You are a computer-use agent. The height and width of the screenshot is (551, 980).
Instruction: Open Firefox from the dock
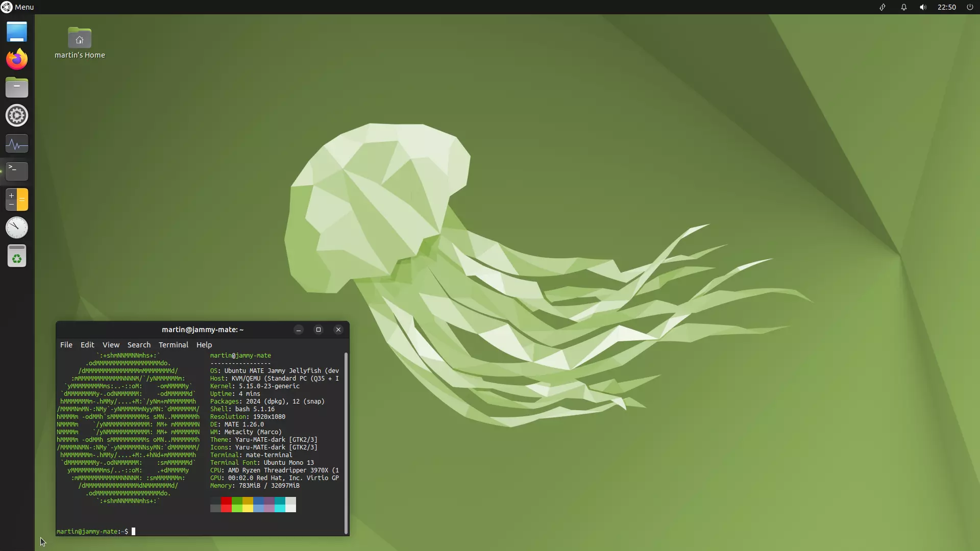(x=17, y=59)
